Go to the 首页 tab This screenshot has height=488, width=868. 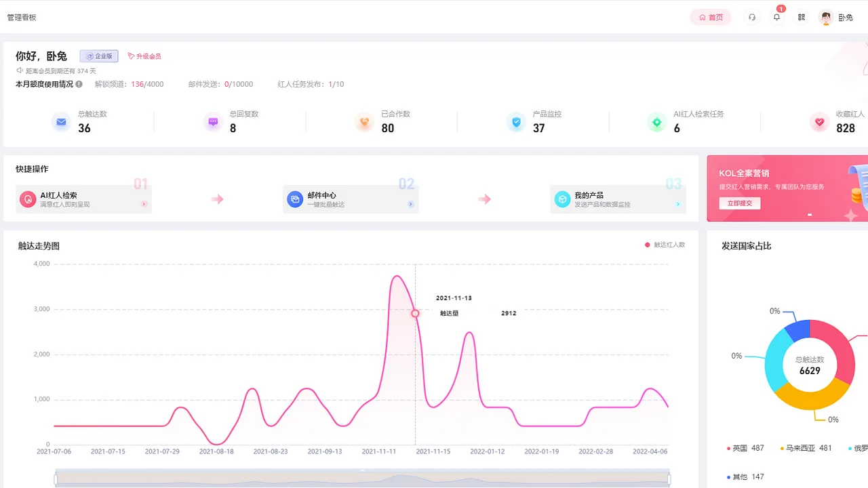point(711,18)
